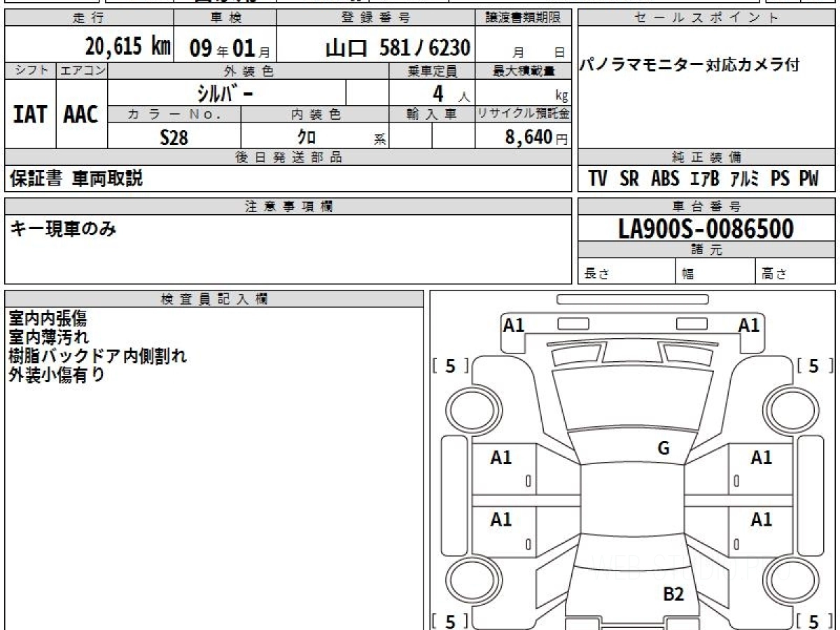Select the キー現車のみ note
Screen dimensions: 840x630
[63, 227]
